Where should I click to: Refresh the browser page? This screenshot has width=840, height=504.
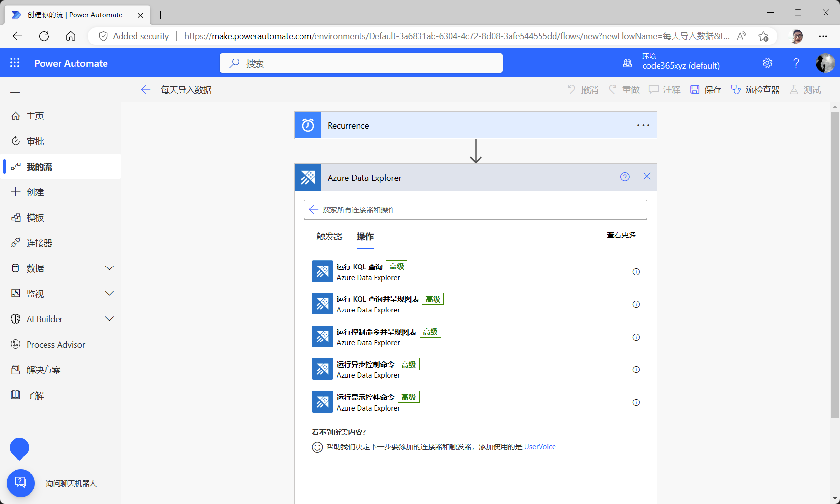pos(44,36)
